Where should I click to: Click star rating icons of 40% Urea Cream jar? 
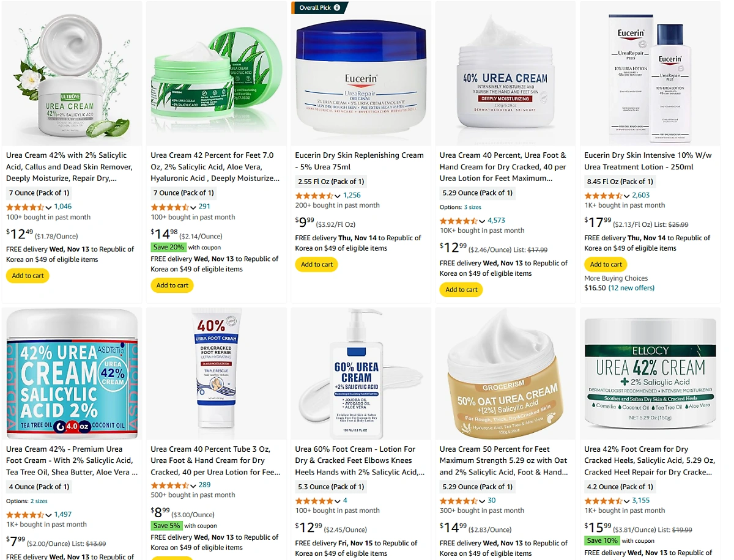point(459,221)
